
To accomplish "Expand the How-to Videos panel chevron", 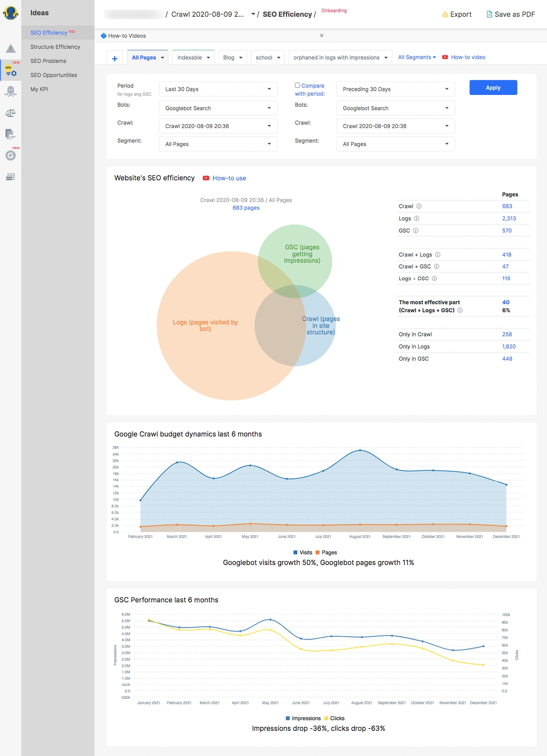I will (x=322, y=36).
